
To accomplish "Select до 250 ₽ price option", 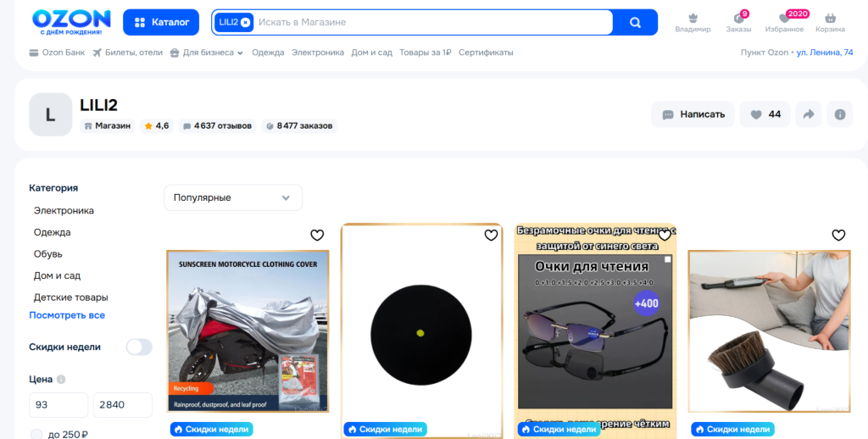I will (x=36, y=435).
